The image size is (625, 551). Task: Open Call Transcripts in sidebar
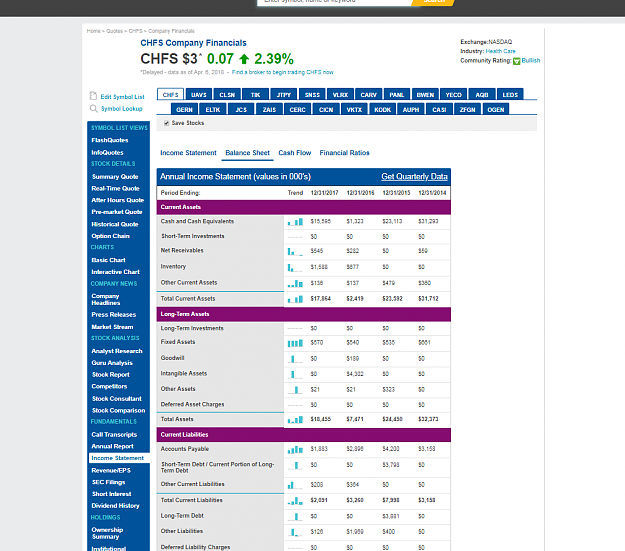point(114,435)
